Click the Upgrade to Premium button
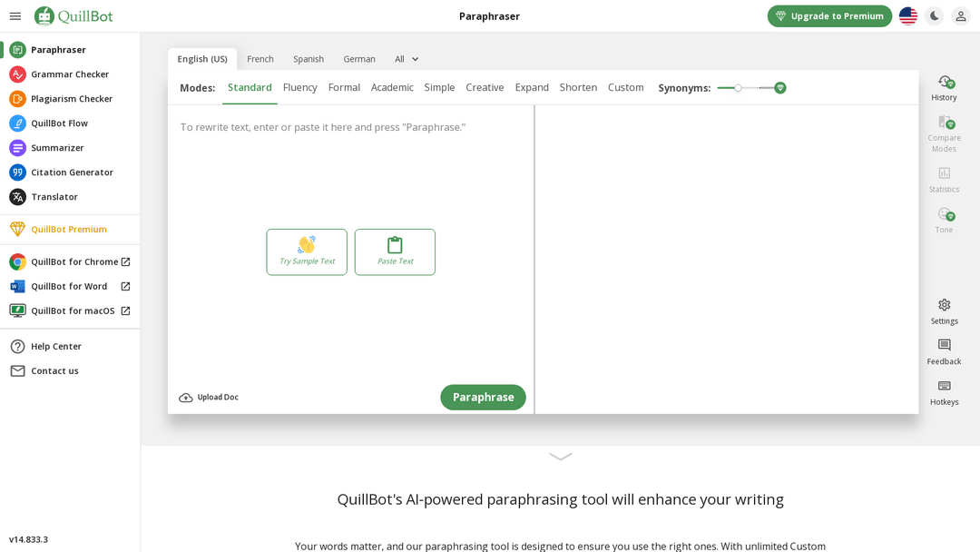Screen dimensions: 980x552 click(829, 16)
